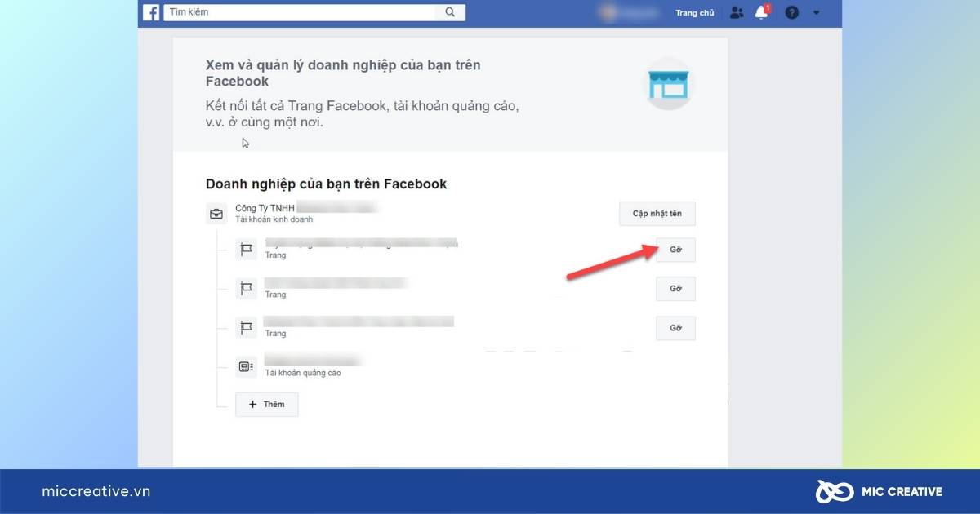Viewport: 980px width, 514px height.
Task: Click the ad account icon
Action: pyautogui.click(x=246, y=367)
